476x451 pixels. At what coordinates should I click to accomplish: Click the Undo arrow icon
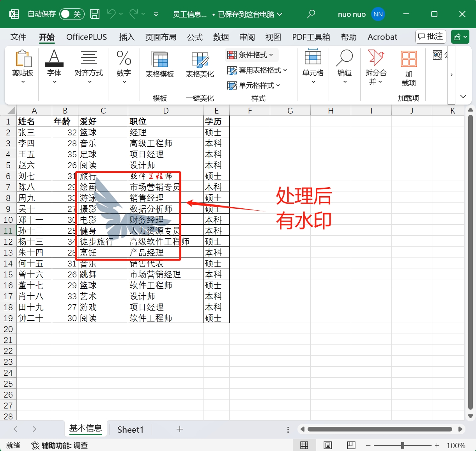point(111,14)
